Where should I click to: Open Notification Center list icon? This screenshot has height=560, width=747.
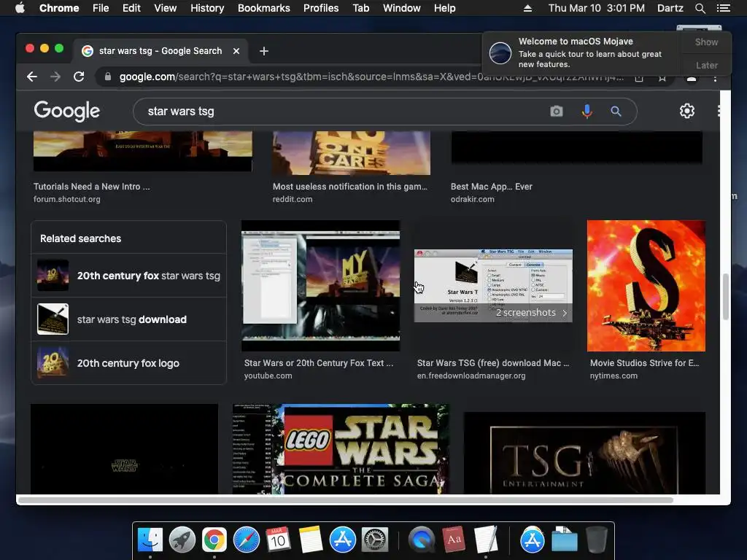click(723, 8)
